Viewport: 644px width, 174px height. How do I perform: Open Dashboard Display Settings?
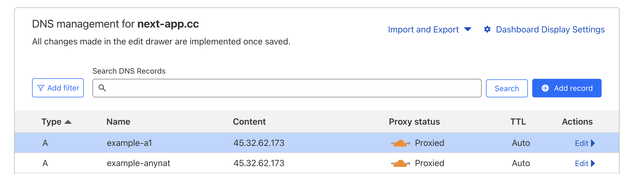click(x=550, y=29)
